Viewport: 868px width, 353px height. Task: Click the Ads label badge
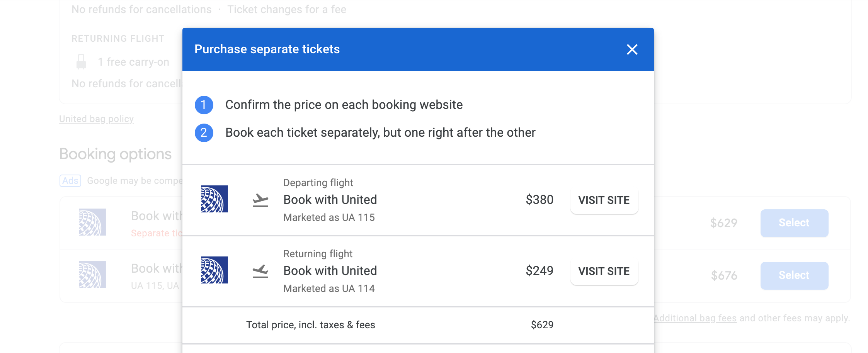coord(70,181)
